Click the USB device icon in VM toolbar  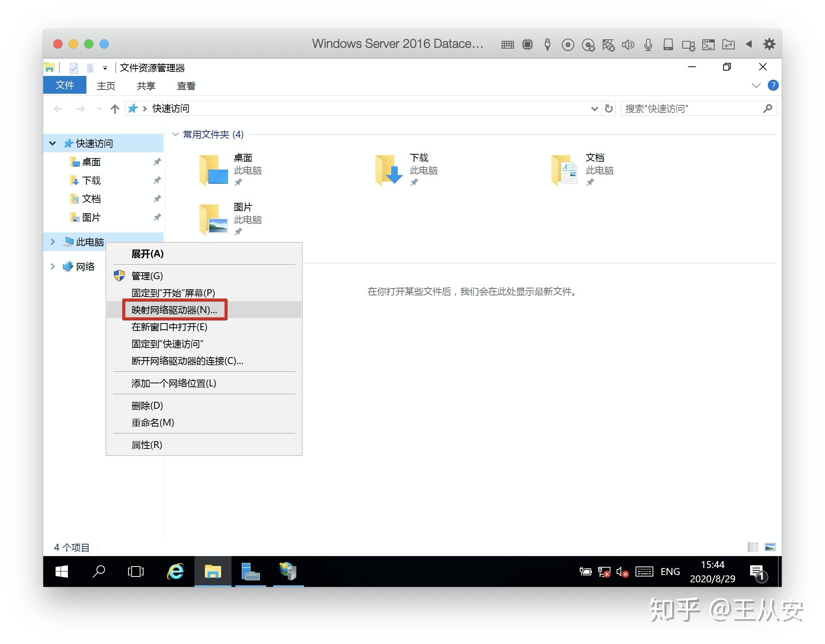548,44
